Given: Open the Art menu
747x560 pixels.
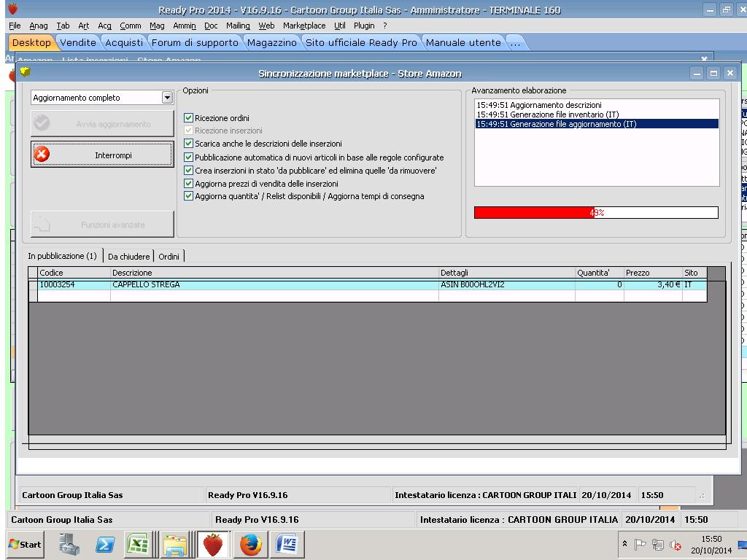Looking at the screenshot, I should (83, 26).
